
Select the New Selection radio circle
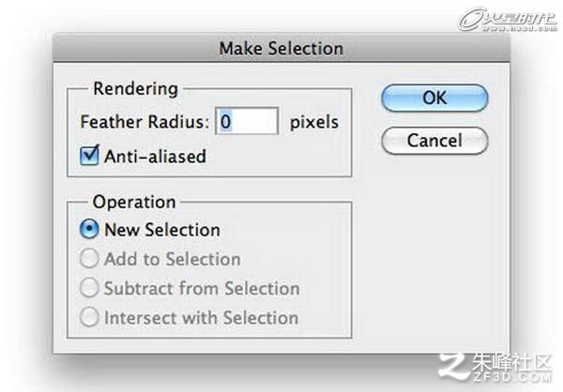click(89, 229)
